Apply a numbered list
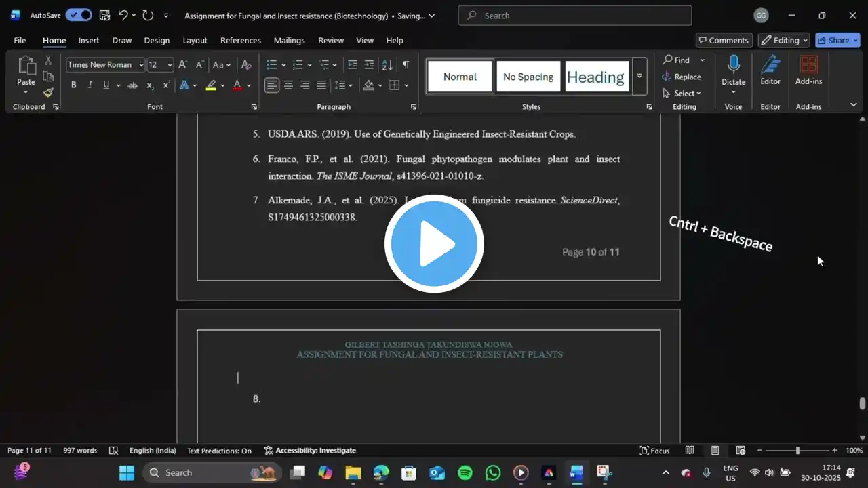Viewport: 868px width, 488px height. pyautogui.click(x=297, y=65)
